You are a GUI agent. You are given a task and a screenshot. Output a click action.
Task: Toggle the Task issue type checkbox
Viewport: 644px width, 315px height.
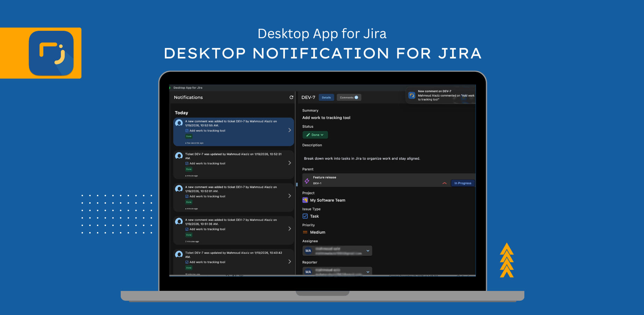pyautogui.click(x=305, y=216)
